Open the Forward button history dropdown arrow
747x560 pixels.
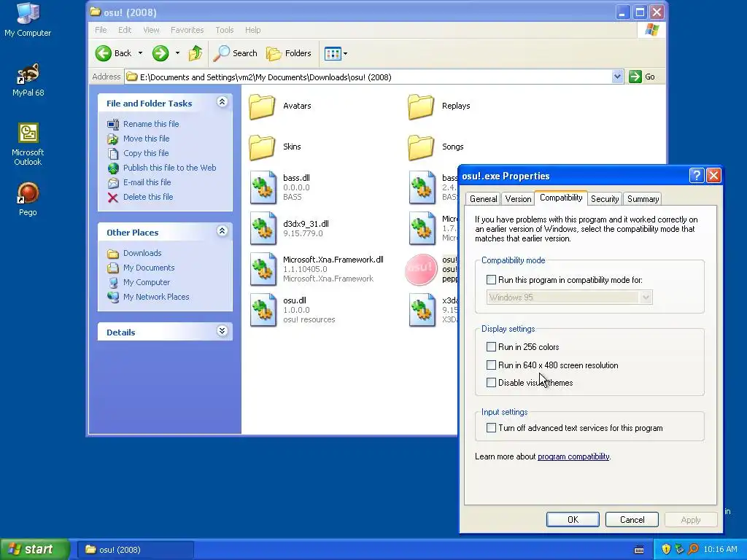click(177, 53)
